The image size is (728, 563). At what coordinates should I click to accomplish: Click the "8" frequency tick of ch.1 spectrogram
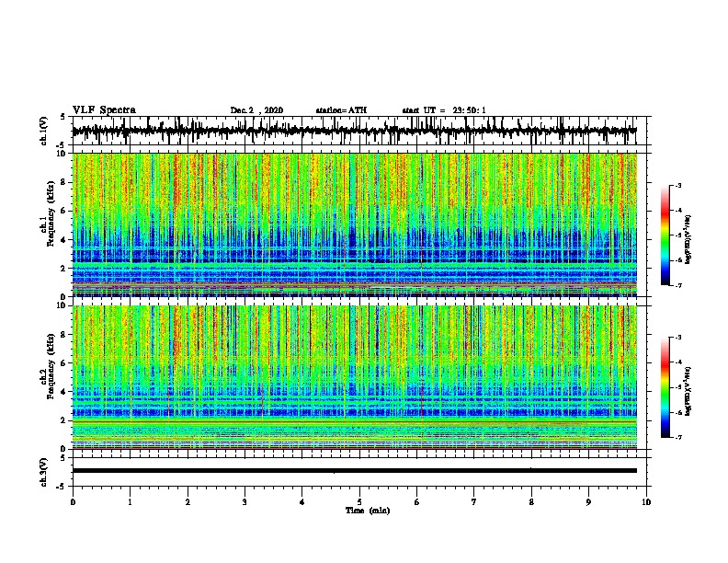point(64,182)
